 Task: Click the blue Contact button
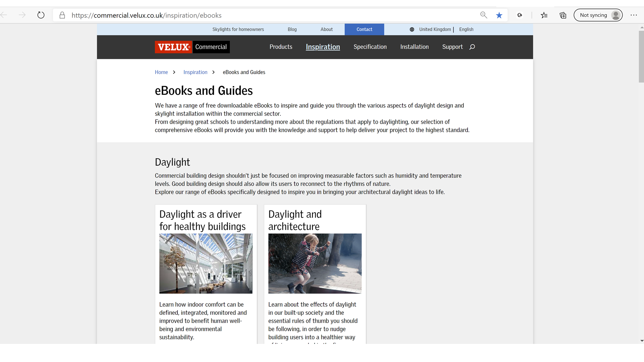364,29
